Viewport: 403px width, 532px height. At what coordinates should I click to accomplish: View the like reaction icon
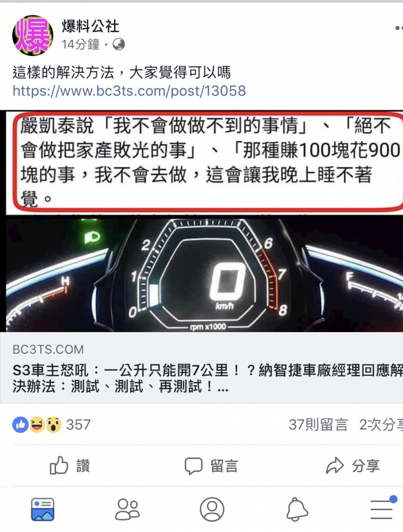(20, 424)
